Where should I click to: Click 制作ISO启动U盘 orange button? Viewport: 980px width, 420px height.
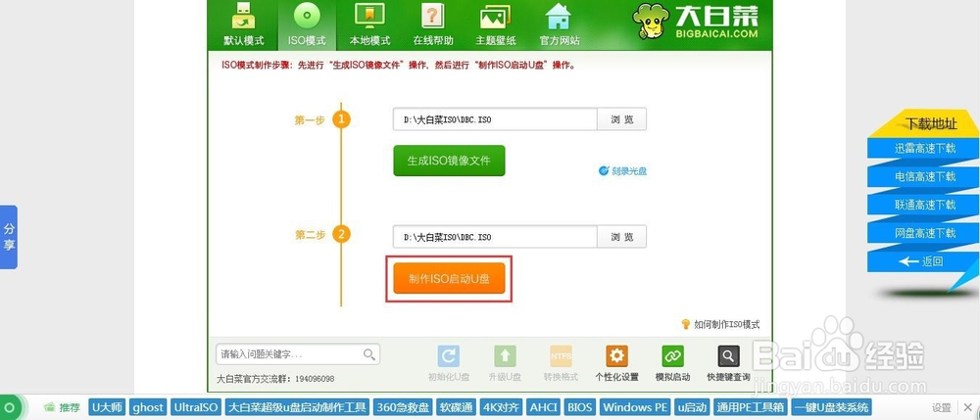449,278
